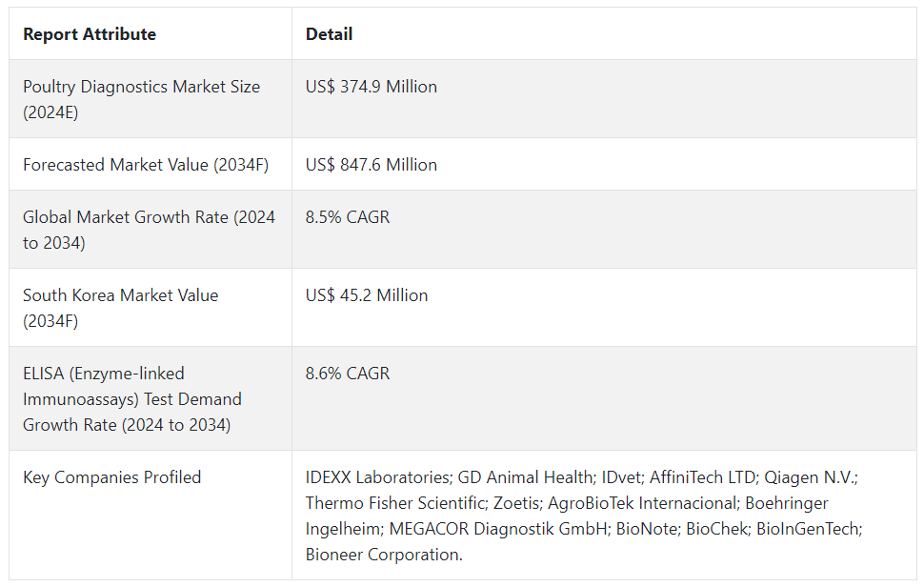The image size is (924, 587).
Task: Click the US$ 847.6 Million value
Action: 372,165
